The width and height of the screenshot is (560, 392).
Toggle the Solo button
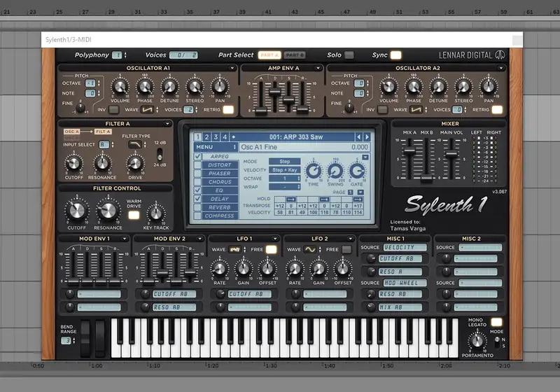coord(349,55)
